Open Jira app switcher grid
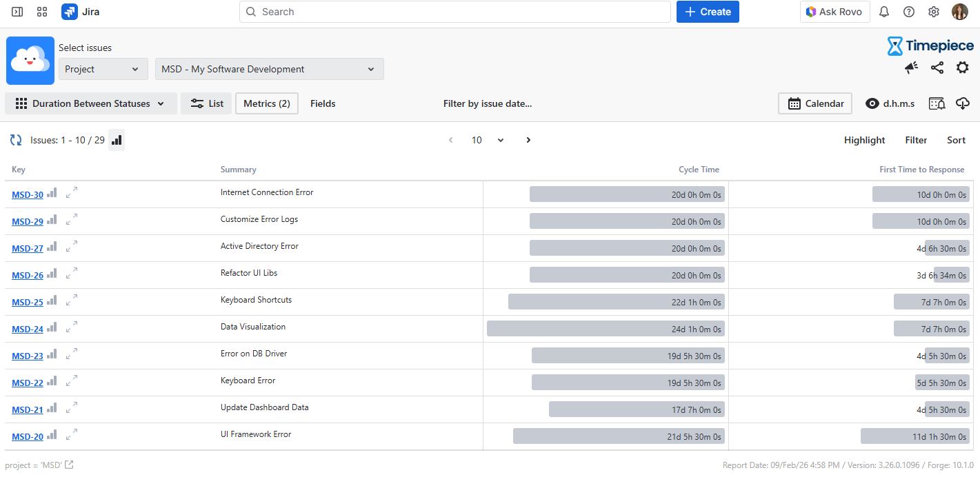This screenshot has width=980, height=477. point(42,12)
